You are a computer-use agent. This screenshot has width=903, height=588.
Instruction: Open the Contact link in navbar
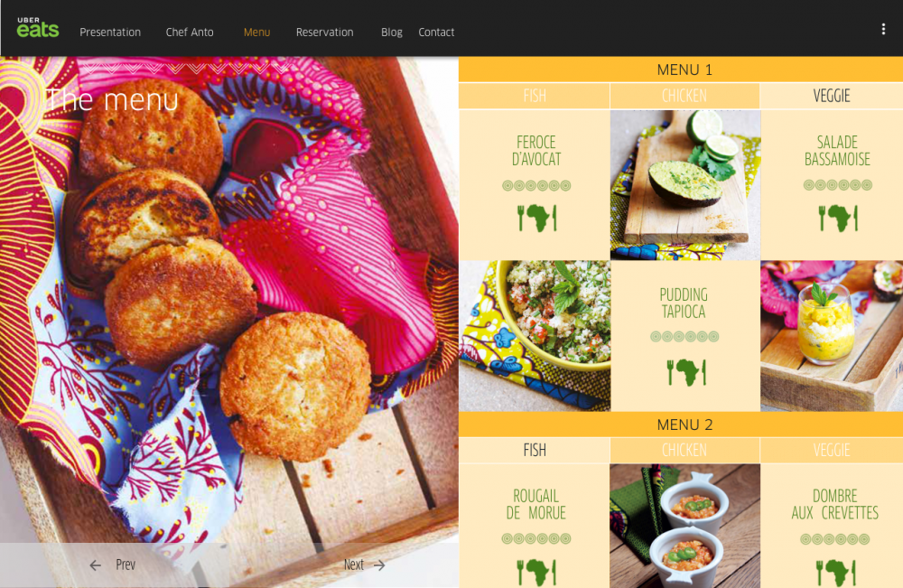pos(436,33)
